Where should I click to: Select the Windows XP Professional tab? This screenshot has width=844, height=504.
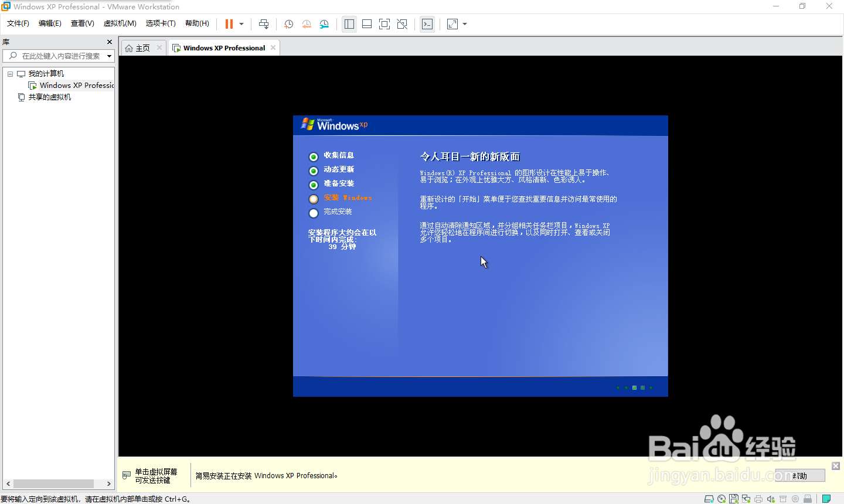224,48
